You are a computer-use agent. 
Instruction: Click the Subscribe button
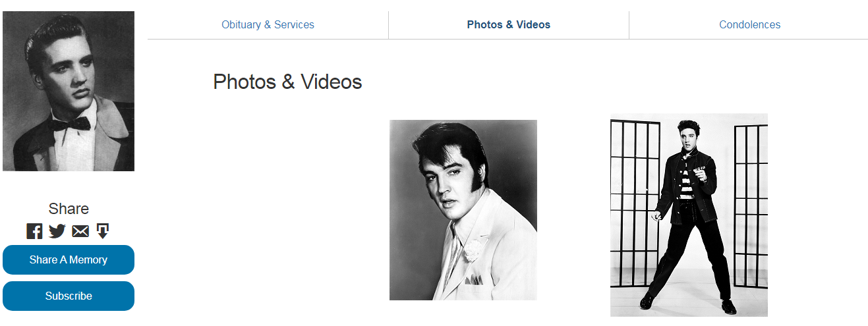[x=69, y=296]
